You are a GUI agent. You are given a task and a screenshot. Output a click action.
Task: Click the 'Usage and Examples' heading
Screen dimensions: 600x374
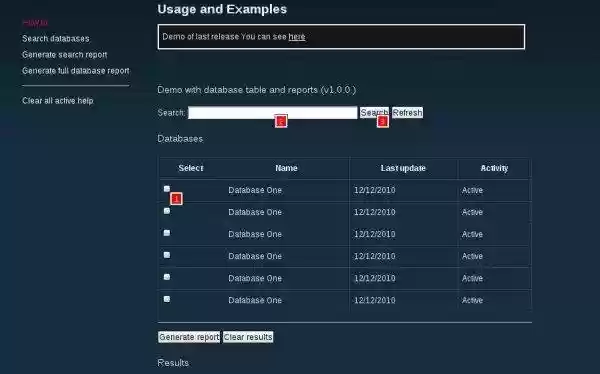pyautogui.click(x=222, y=9)
